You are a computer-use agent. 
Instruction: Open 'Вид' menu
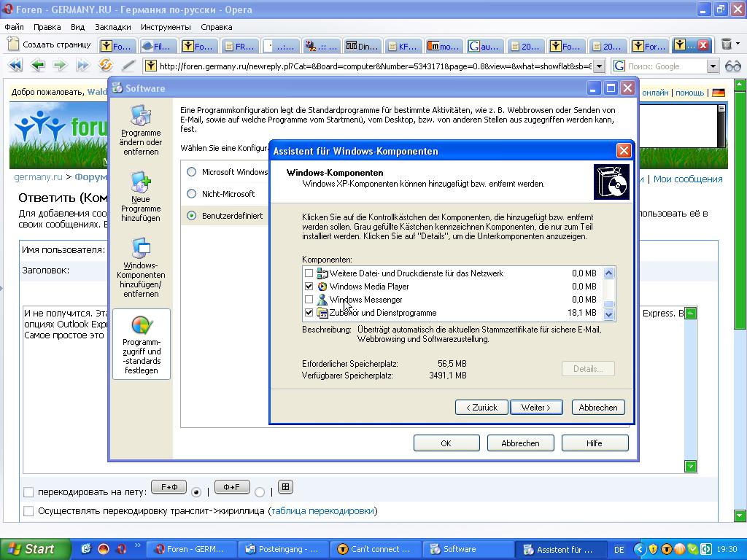pyautogui.click(x=77, y=27)
